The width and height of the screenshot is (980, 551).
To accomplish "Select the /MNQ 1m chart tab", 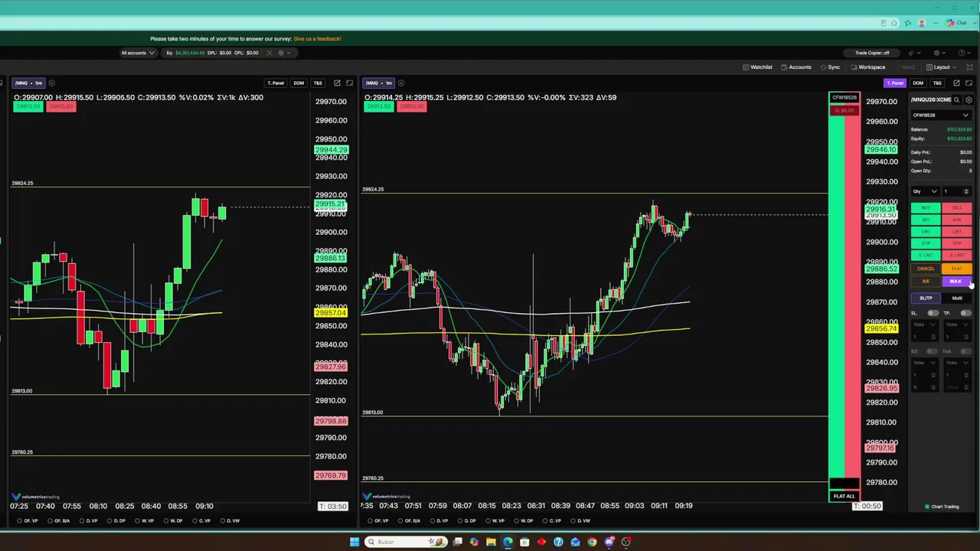I will click(379, 83).
